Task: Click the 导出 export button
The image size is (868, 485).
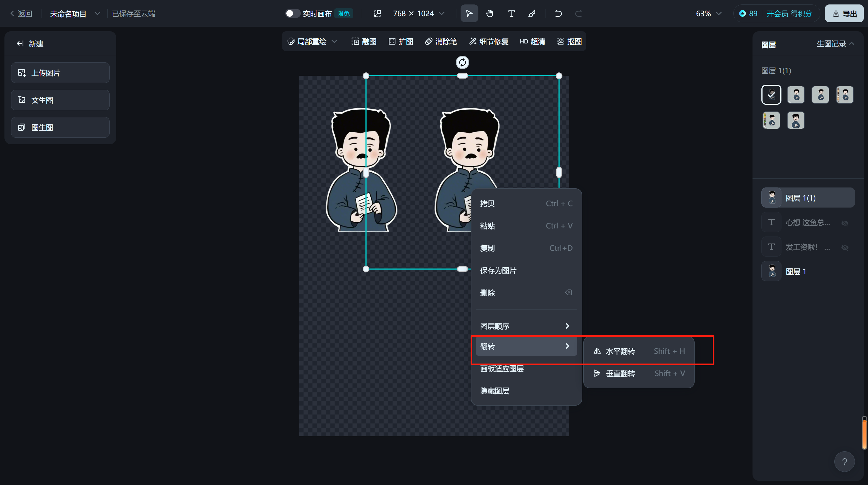Action: tap(844, 13)
